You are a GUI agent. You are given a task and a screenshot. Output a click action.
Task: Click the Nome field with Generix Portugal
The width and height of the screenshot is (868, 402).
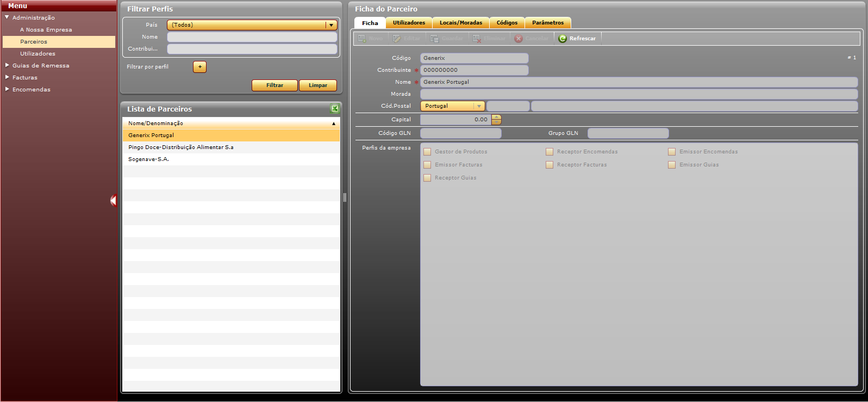coord(639,82)
